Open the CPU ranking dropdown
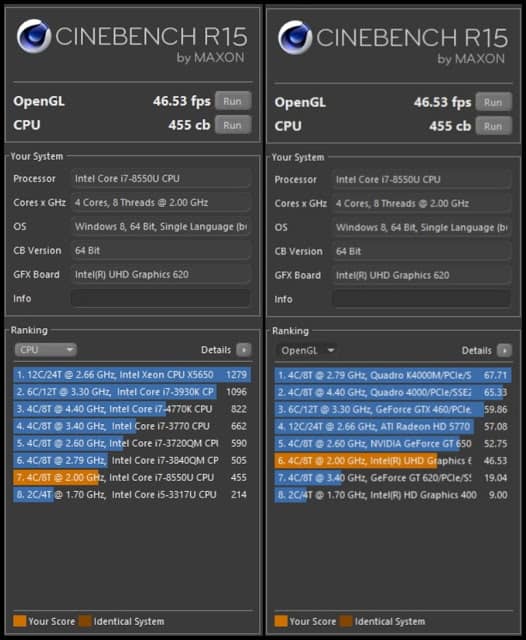Image resolution: width=526 pixels, height=640 pixels. (46, 350)
